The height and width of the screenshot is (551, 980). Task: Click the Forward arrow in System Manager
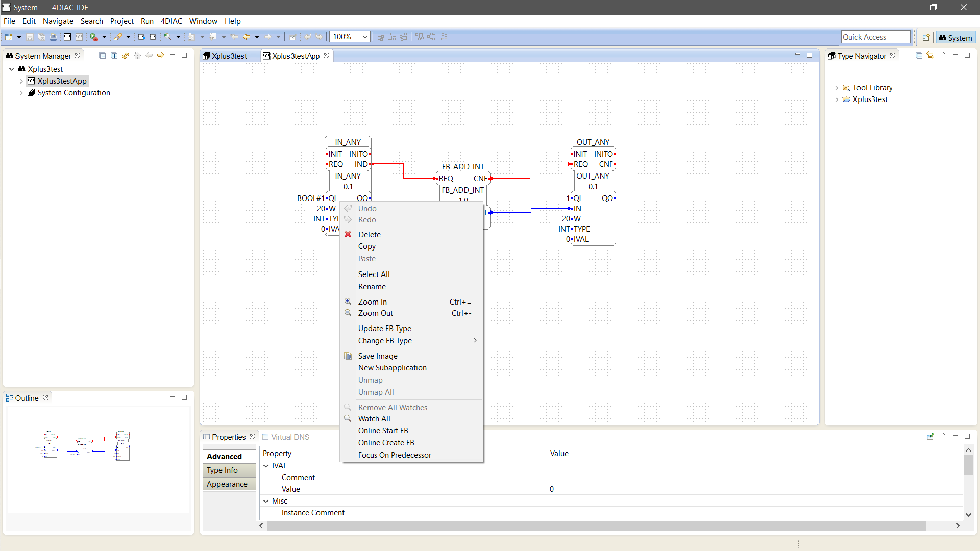pos(161,55)
